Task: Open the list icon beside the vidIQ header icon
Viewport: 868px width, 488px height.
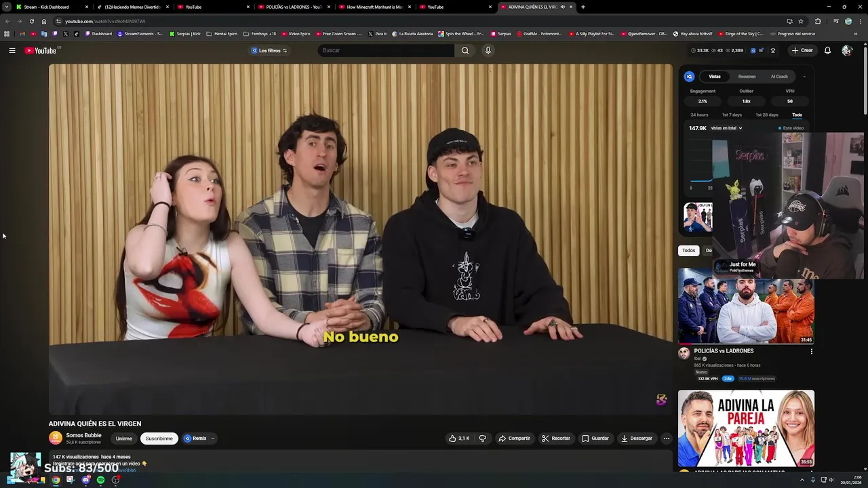Action: pyautogui.click(x=762, y=50)
